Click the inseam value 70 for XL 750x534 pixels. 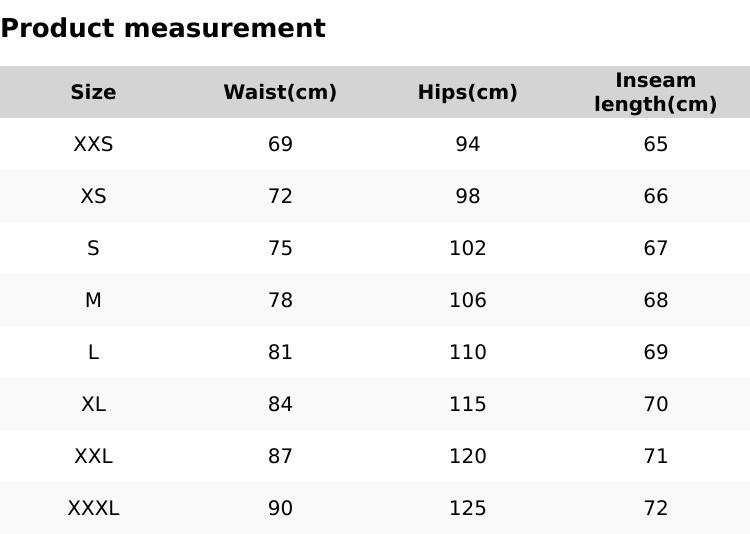click(x=655, y=405)
